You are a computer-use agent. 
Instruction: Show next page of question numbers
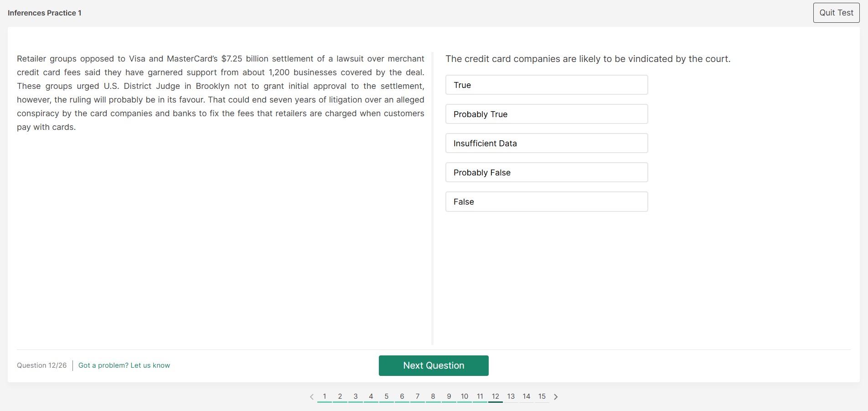coord(556,397)
